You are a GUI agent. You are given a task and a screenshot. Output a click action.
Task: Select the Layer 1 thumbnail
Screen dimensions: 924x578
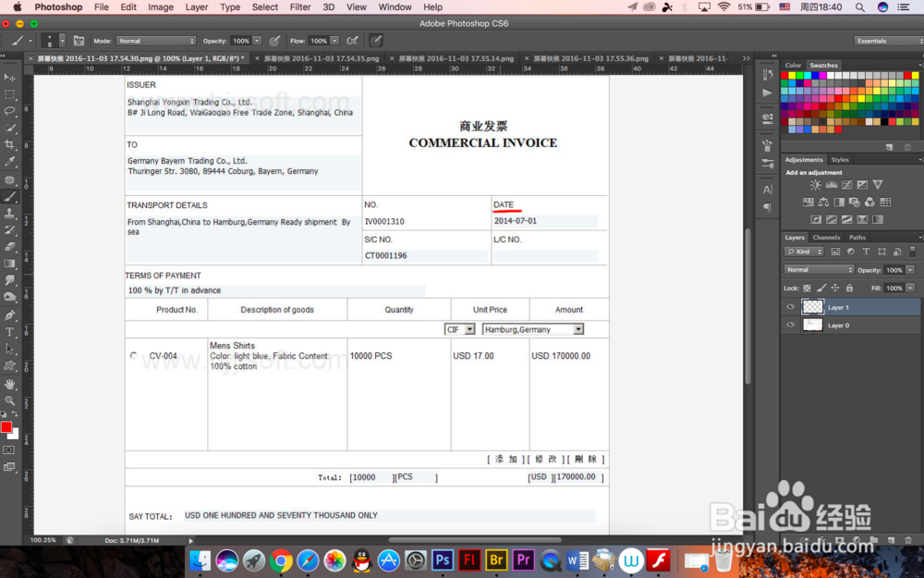812,307
